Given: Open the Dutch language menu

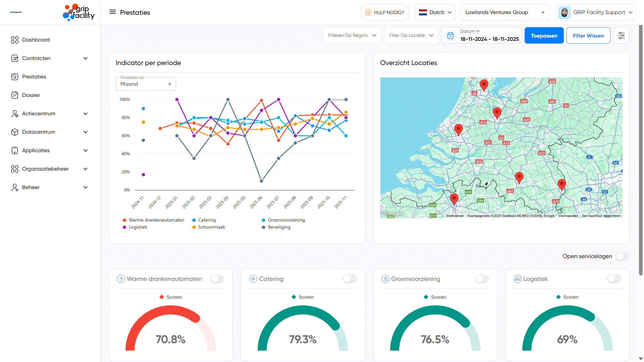Looking at the screenshot, I should (x=435, y=12).
